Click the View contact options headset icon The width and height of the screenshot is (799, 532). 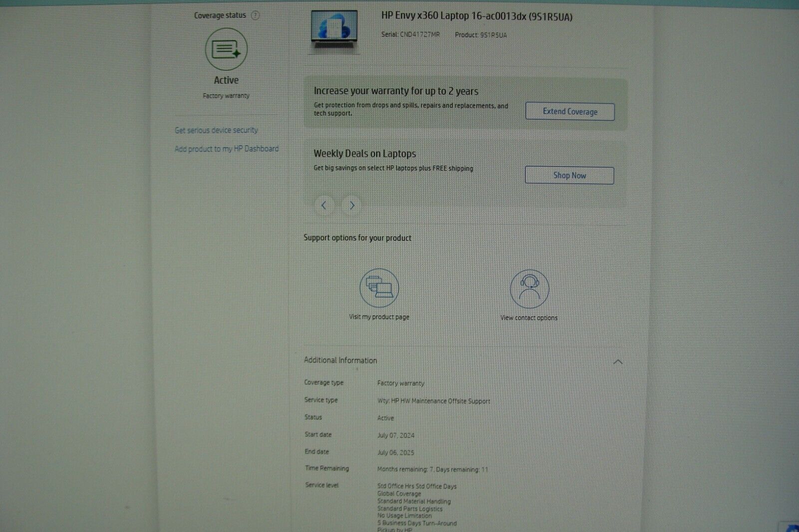pos(529,289)
